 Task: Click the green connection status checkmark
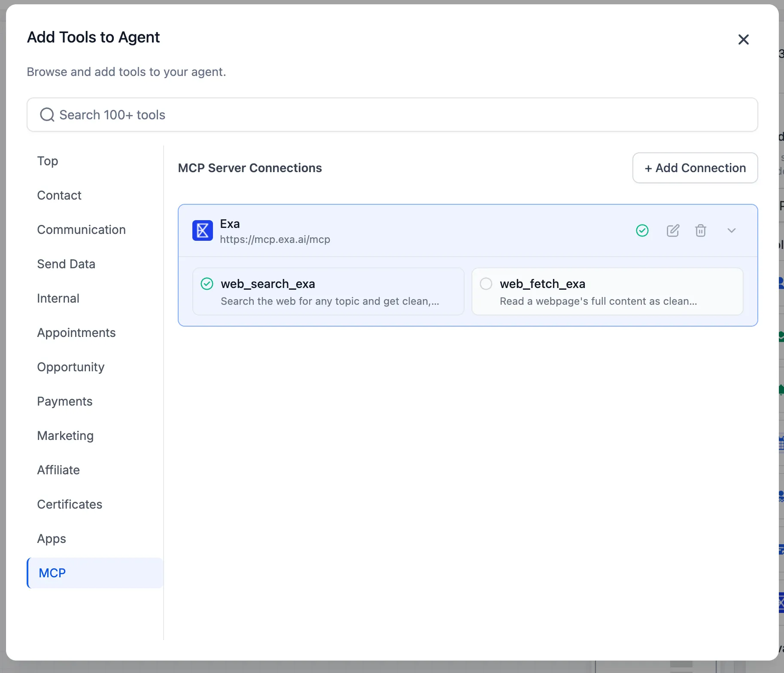click(642, 231)
